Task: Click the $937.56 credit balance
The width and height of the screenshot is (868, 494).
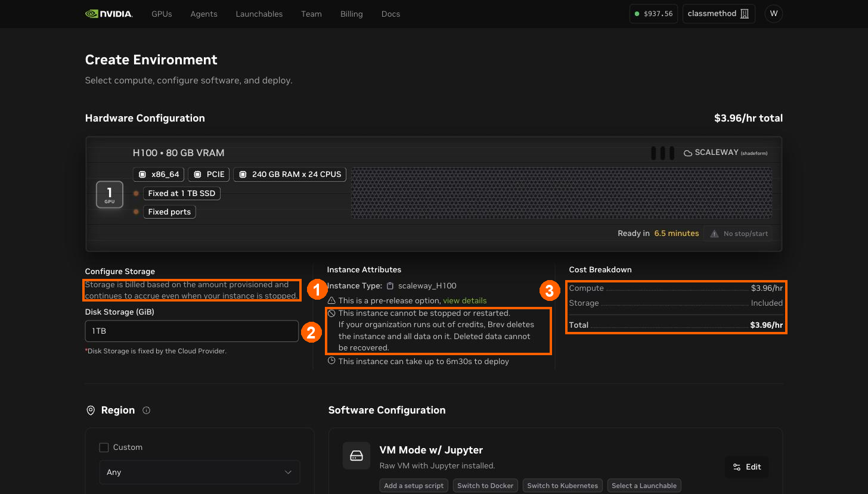Action: tap(653, 14)
